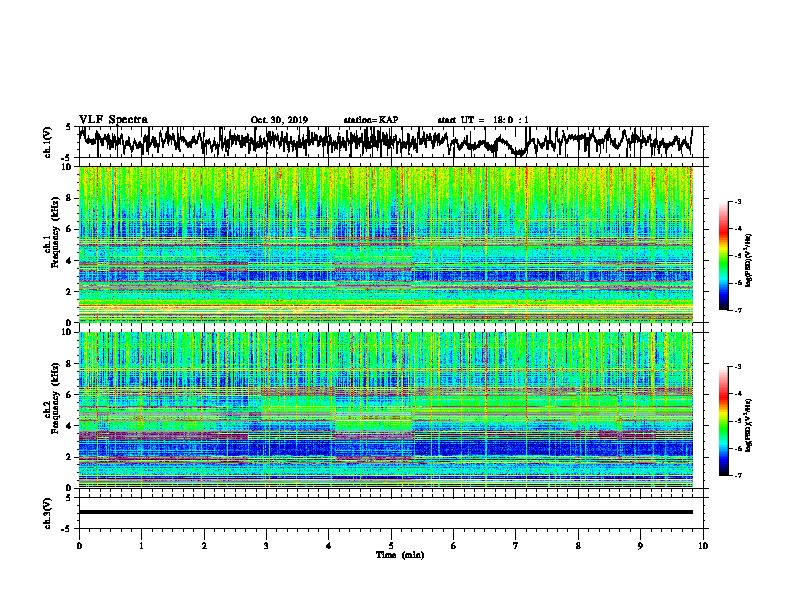Click inside the ch.2 spectrogram panel
Image resolution: width=792 pixels, height=612 pixels.
pyautogui.click(x=386, y=410)
